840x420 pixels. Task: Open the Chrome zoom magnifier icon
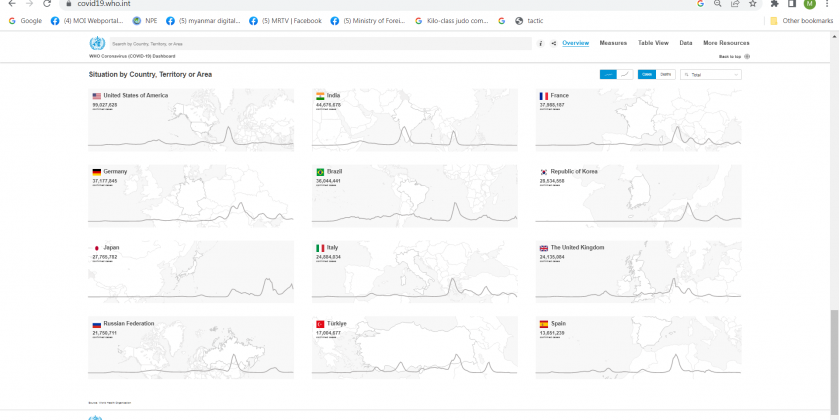click(718, 4)
